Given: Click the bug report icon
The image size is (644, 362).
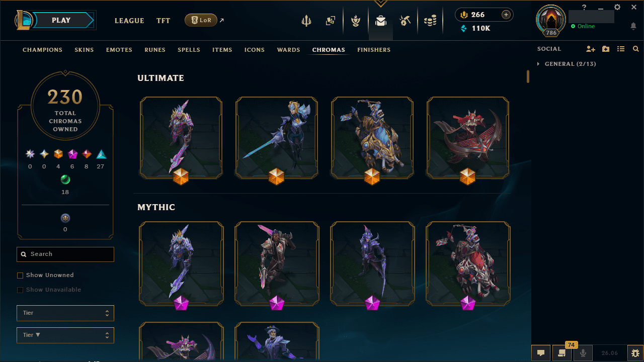Looking at the screenshot, I should (x=635, y=353).
